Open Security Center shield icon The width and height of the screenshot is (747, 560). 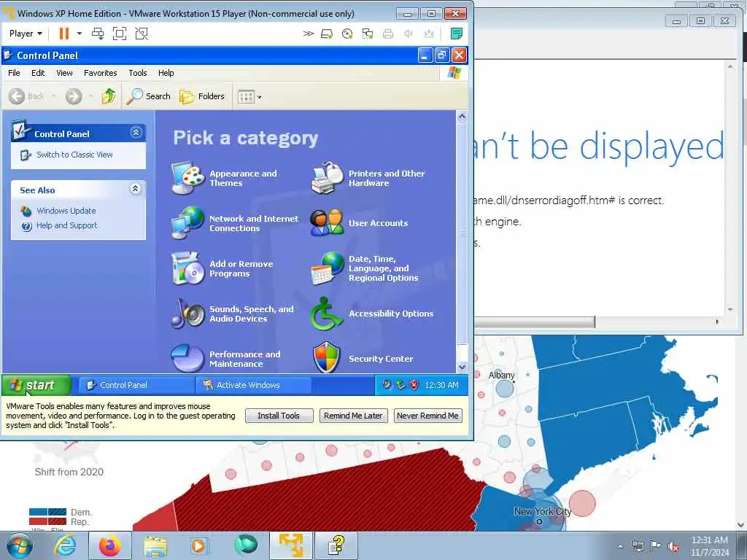(x=327, y=357)
